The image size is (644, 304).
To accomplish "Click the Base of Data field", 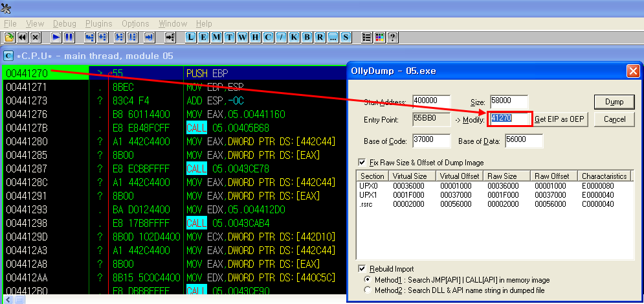I will click(x=524, y=141).
